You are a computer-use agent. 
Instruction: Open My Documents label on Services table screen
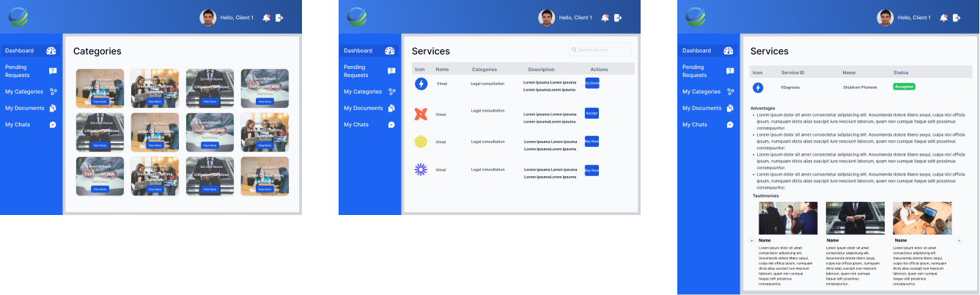(x=364, y=108)
